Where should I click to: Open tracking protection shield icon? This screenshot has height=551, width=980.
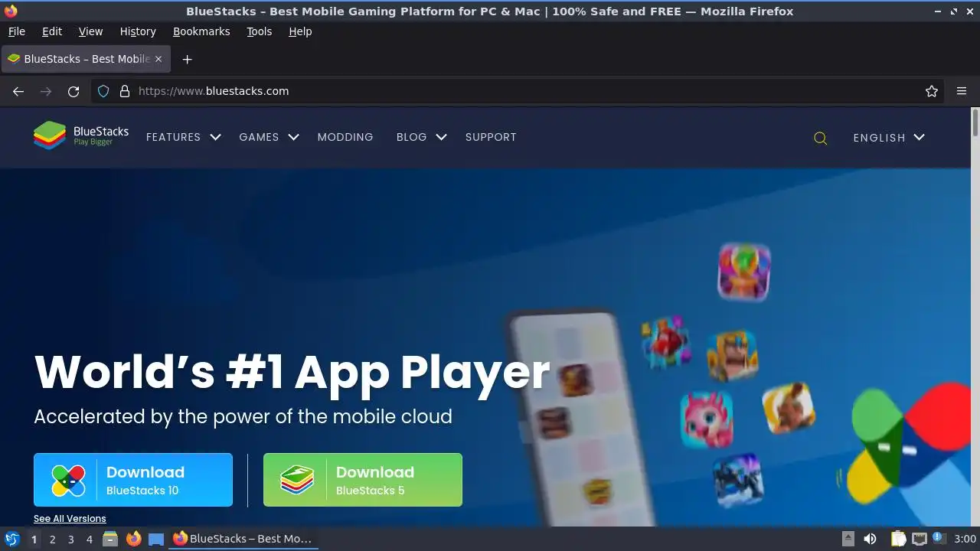point(103,91)
